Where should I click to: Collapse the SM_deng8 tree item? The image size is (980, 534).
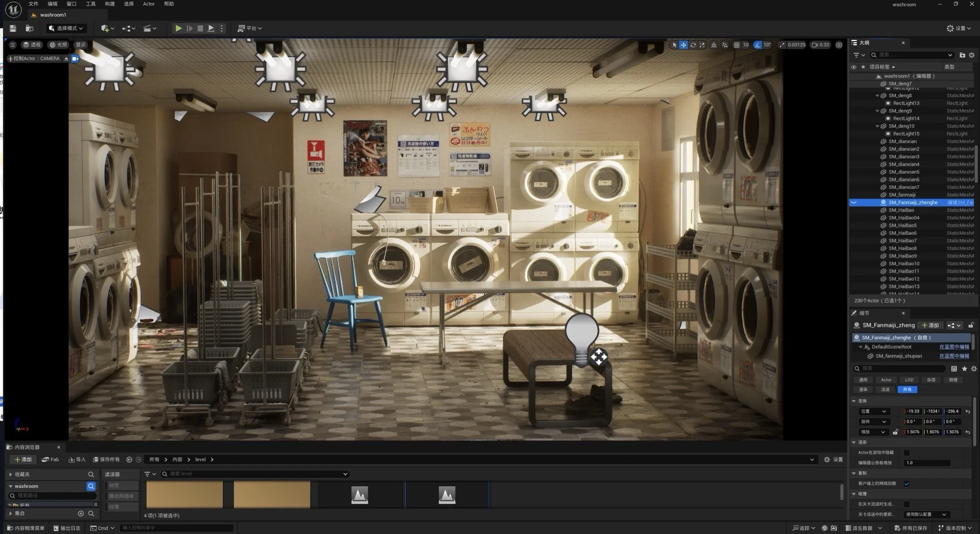tap(877, 96)
